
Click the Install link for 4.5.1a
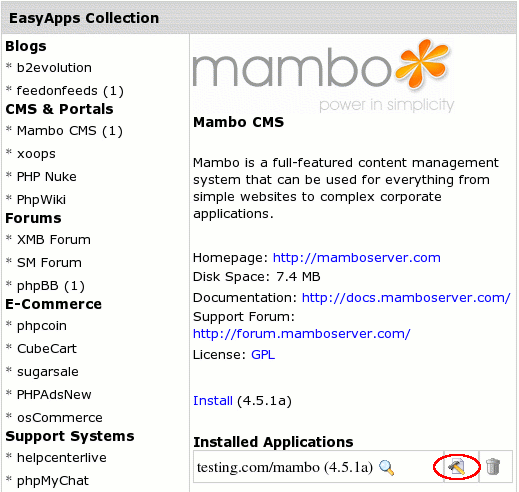(213, 401)
